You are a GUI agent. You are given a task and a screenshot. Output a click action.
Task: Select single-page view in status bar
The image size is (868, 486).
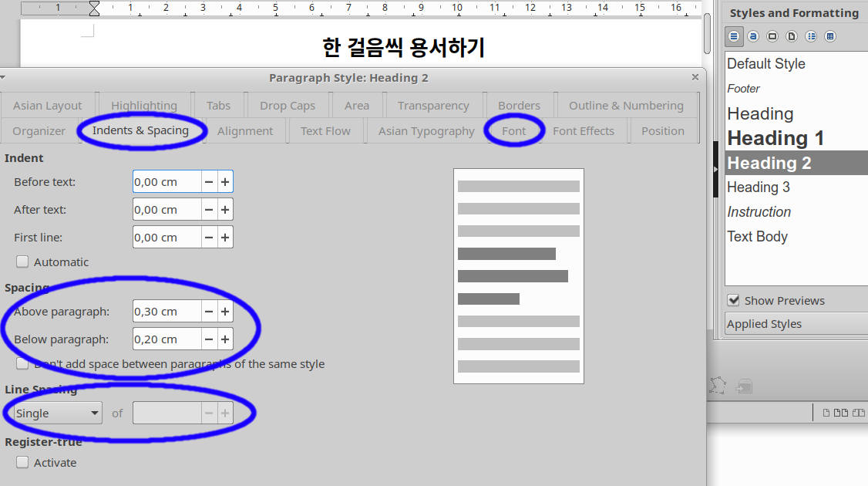[x=826, y=413]
